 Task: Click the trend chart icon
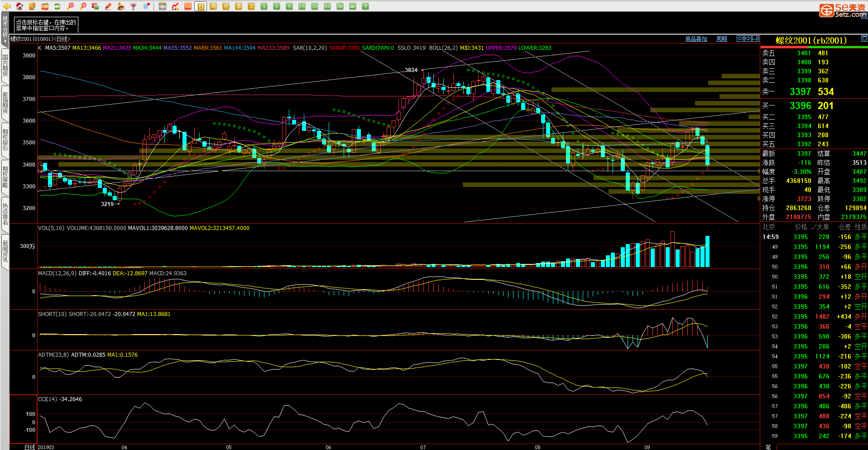(x=175, y=6)
